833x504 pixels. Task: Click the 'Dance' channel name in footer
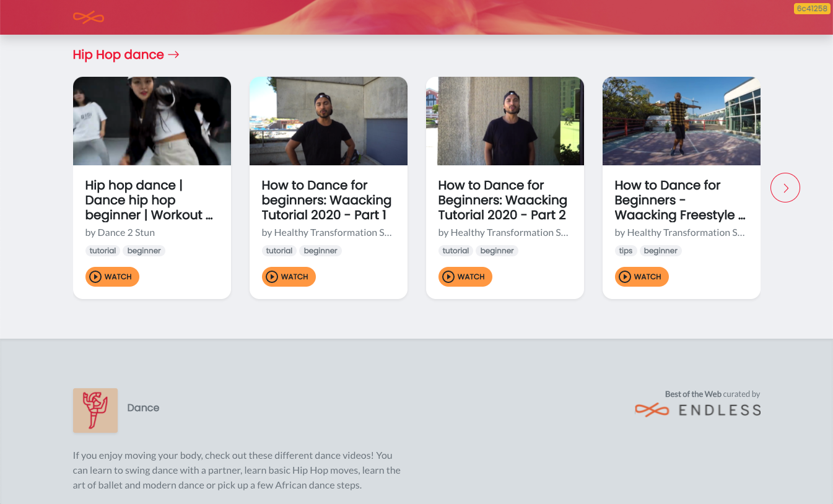(x=143, y=408)
